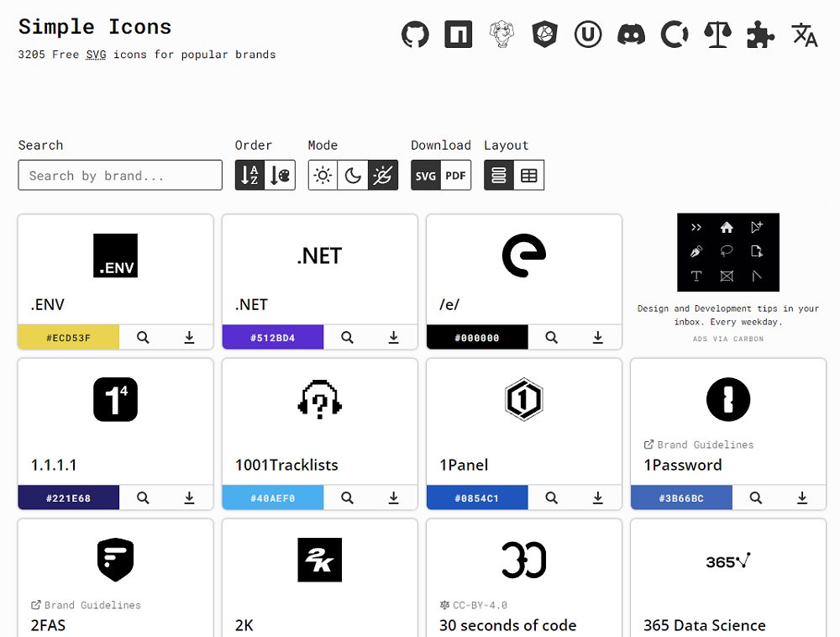Image resolution: width=840 pixels, height=637 pixels.
Task: Preview the 1Password icon with magnifier
Action: 756,497
